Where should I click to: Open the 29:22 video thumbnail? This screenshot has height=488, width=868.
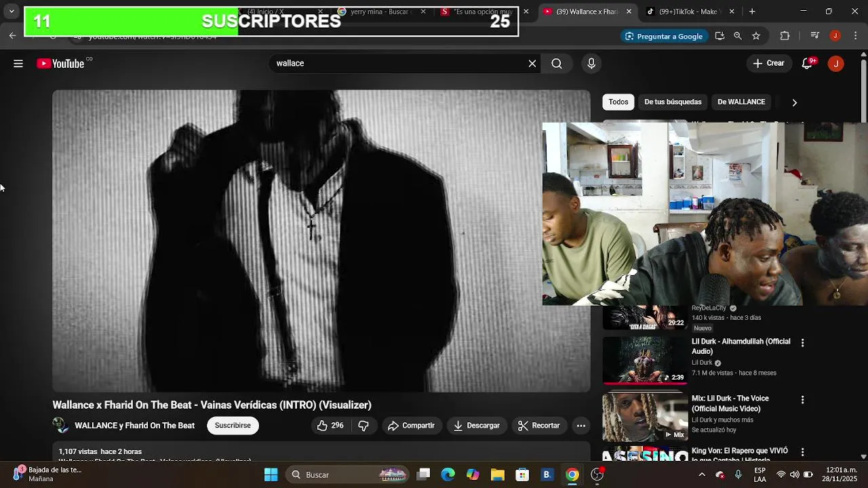click(x=645, y=318)
